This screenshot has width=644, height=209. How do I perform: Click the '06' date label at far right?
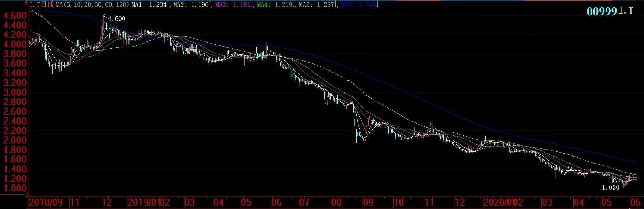(x=635, y=202)
